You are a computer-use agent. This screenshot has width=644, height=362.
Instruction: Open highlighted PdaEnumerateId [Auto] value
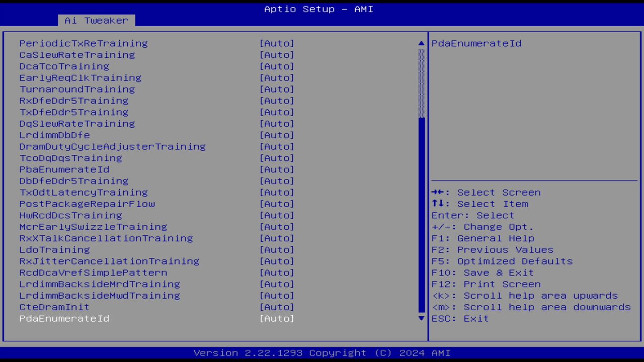pos(277,319)
